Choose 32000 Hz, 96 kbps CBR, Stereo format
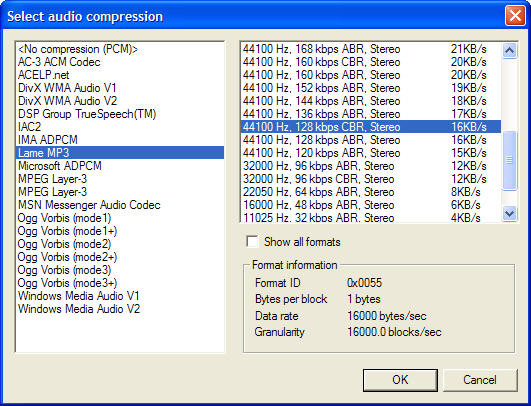Image resolution: width=531 pixels, height=406 pixels. (x=371, y=179)
